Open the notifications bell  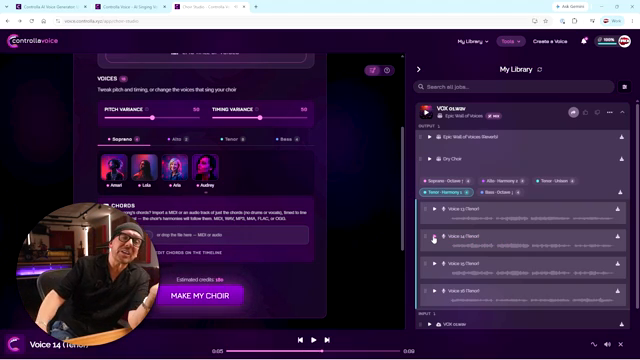point(584,41)
